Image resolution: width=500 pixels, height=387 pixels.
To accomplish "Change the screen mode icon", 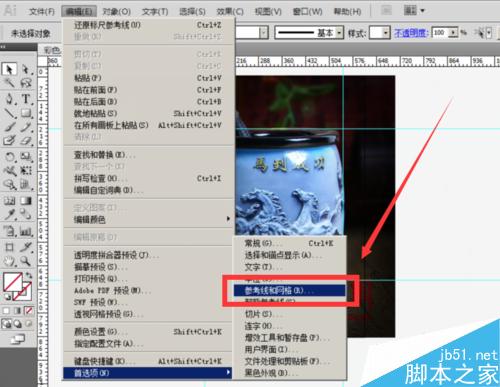I will [x=18, y=339].
